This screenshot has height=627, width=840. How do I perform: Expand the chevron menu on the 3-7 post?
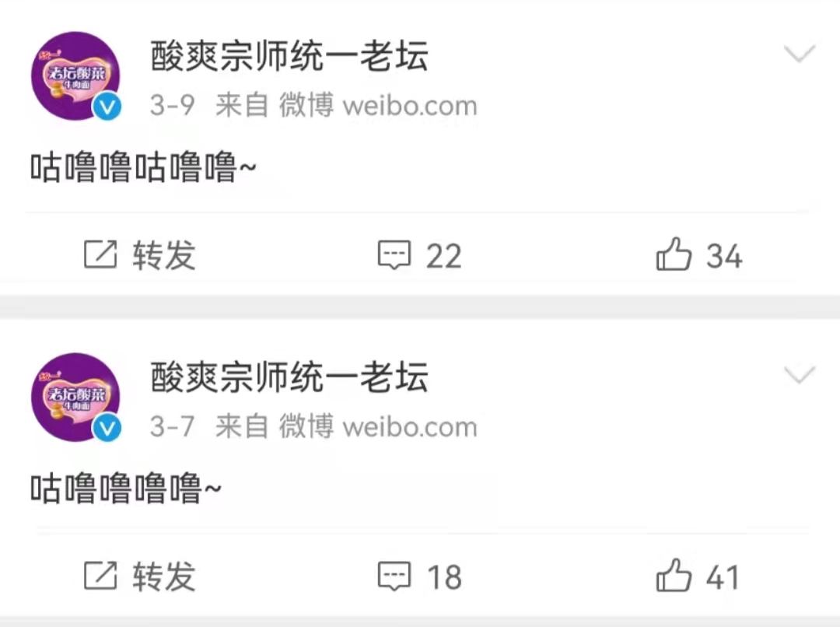(x=800, y=375)
